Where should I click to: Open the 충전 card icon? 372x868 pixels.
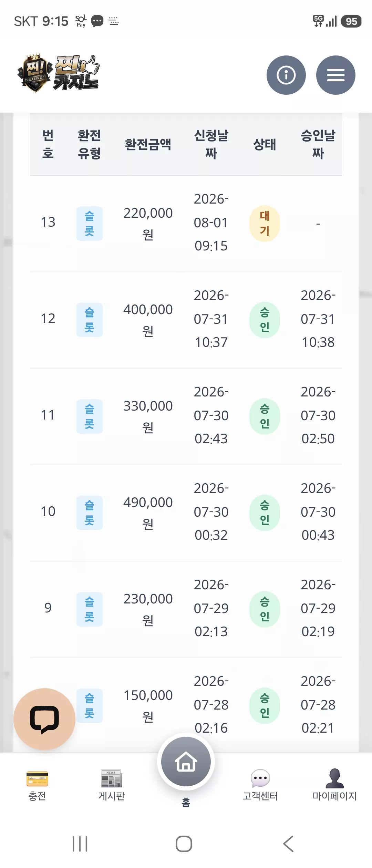pyautogui.click(x=37, y=778)
